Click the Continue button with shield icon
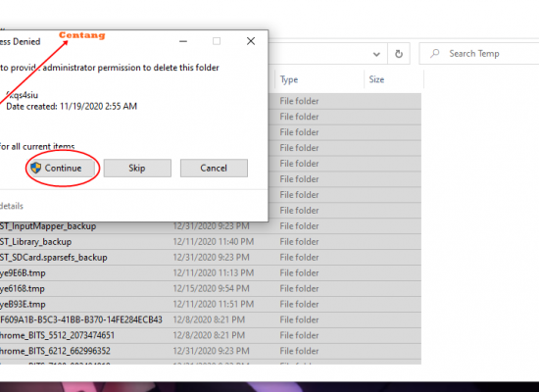 61,169
